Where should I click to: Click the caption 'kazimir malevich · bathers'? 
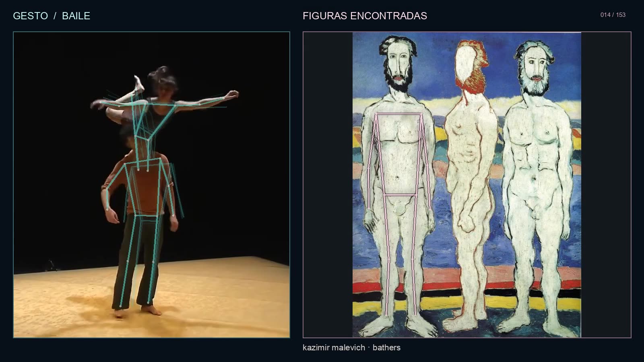351,348
